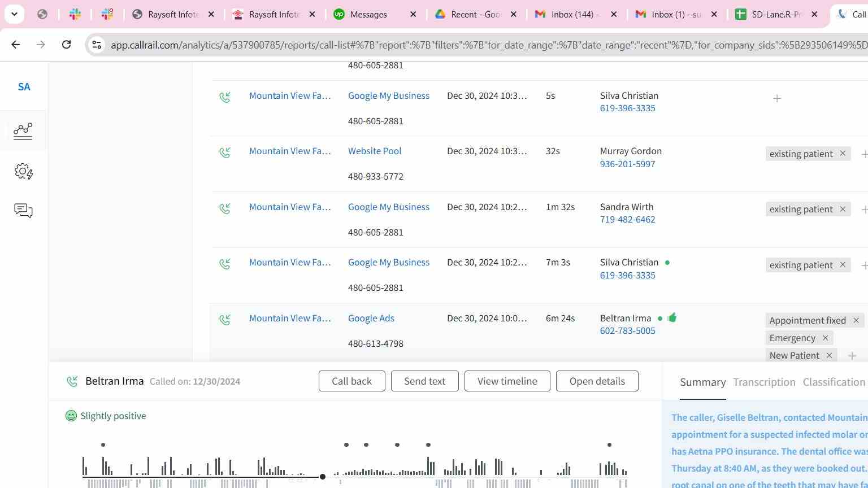The height and width of the screenshot is (488, 868).
Task: Remove the New Patient tag
Action: point(829,355)
